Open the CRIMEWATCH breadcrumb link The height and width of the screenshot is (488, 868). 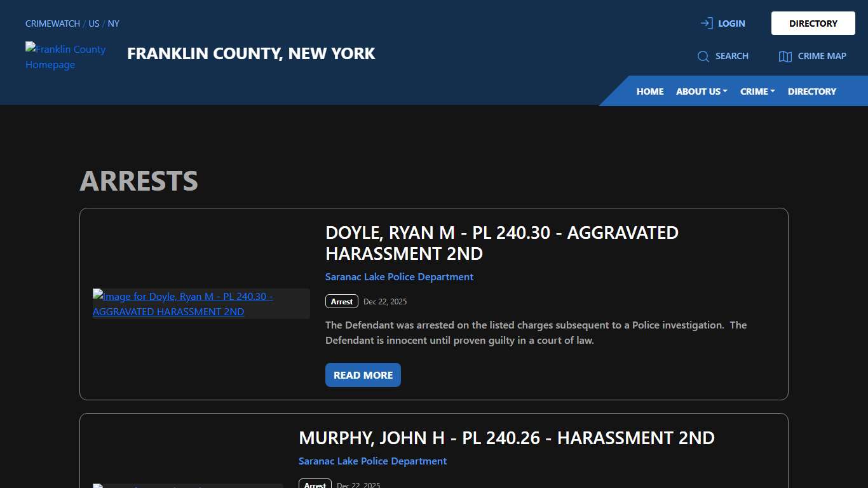click(x=52, y=24)
